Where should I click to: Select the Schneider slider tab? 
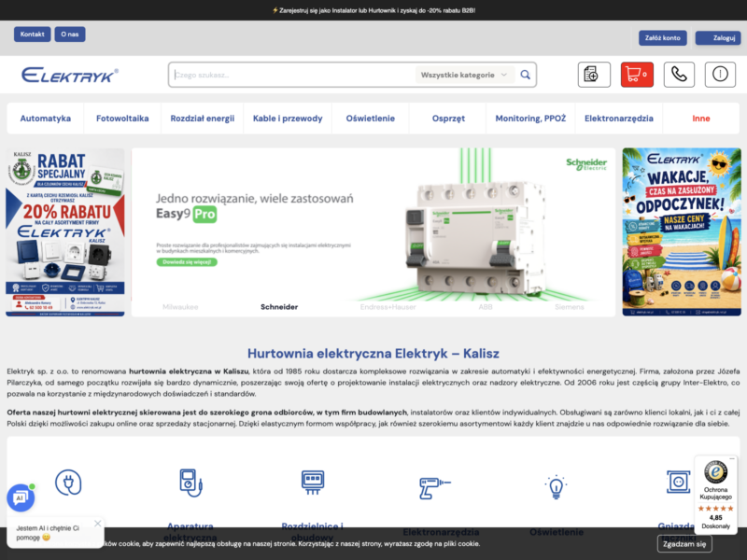pyautogui.click(x=279, y=307)
